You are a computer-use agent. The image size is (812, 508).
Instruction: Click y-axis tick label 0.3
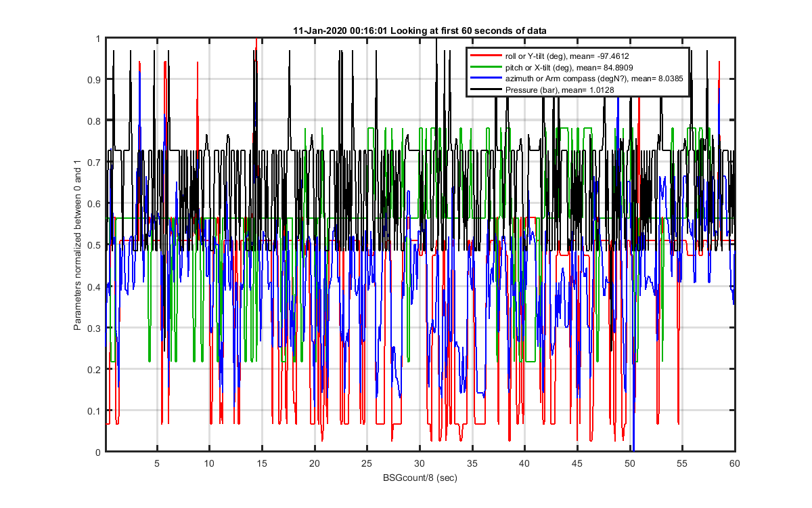[95, 328]
